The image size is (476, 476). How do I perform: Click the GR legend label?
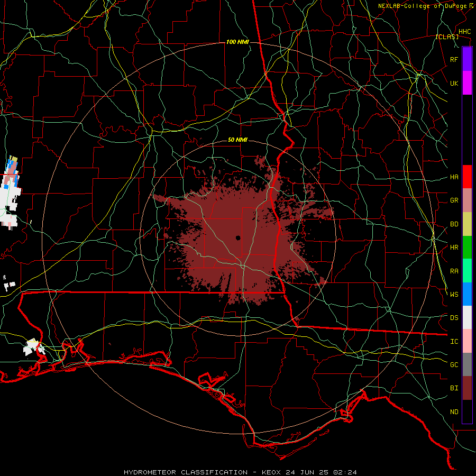(454, 200)
